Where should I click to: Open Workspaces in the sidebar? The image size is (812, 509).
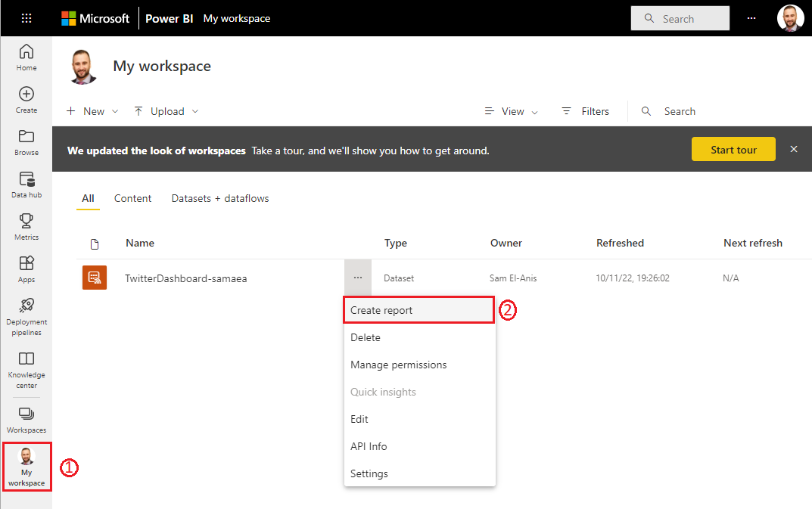(26, 420)
